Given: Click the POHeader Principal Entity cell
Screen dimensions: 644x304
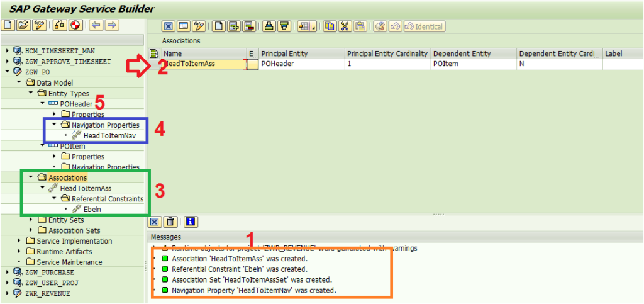Looking at the screenshot, I should (302, 64).
